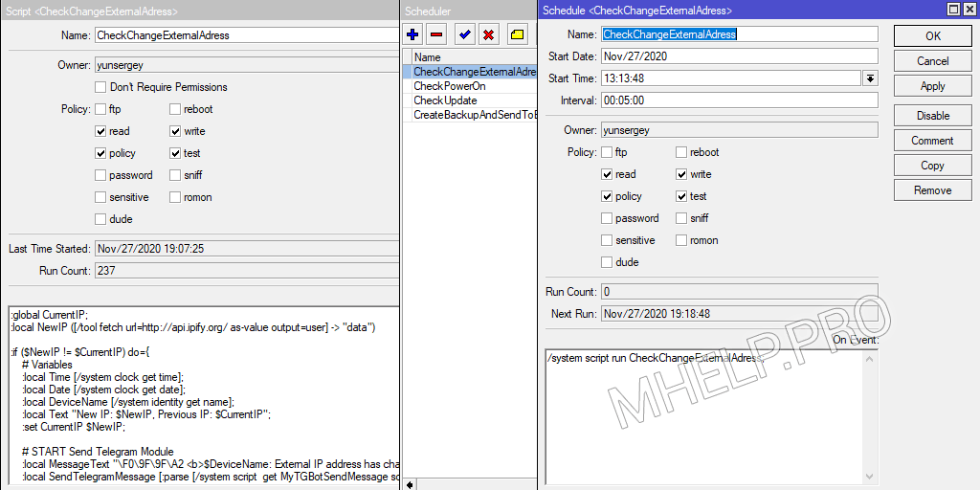The image size is (980, 490).
Task: Remove the selected scheduler entry with minus icon
Action: coord(436,35)
